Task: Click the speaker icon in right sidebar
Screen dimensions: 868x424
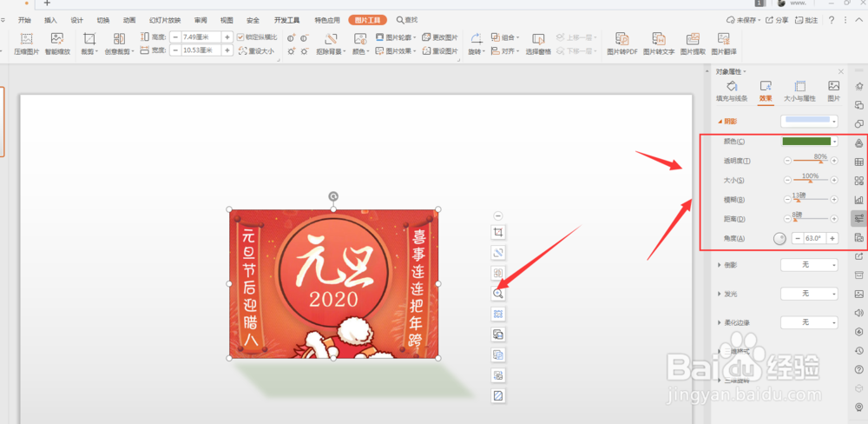Action: coord(859,313)
